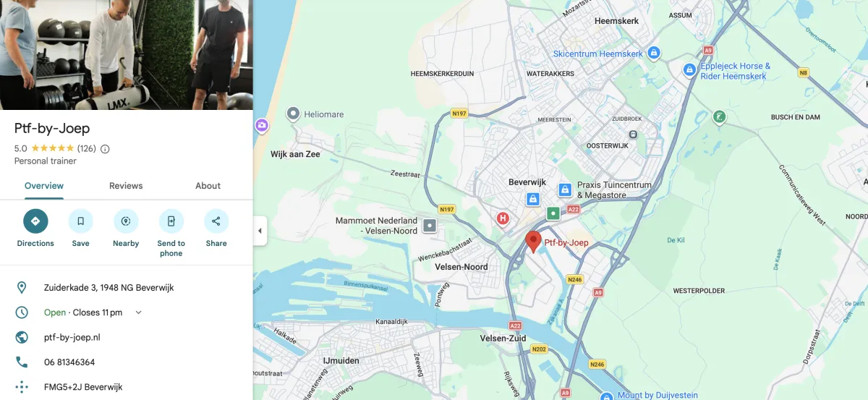Open the gym photo thumbnail
This screenshot has height=400, width=868.
(x=127, y=55)
